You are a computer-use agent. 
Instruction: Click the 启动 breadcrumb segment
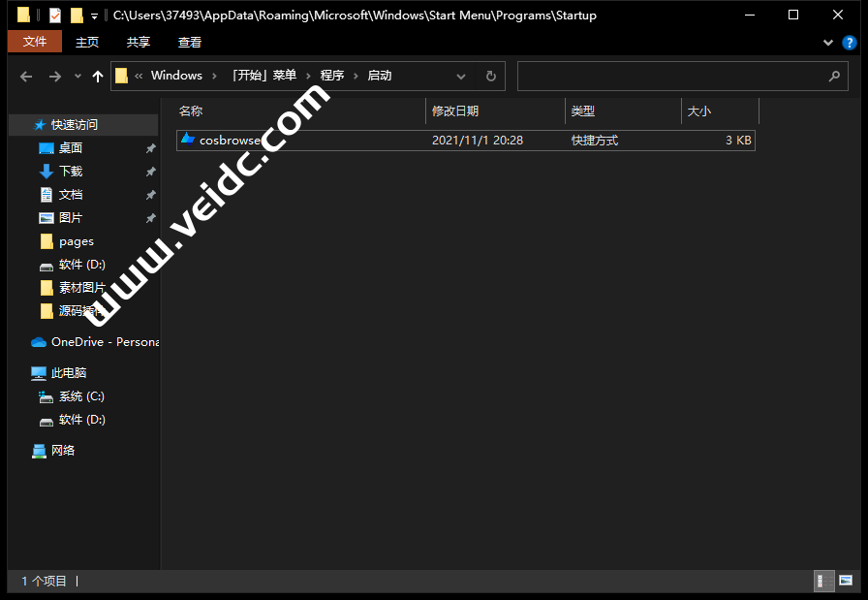380,76
